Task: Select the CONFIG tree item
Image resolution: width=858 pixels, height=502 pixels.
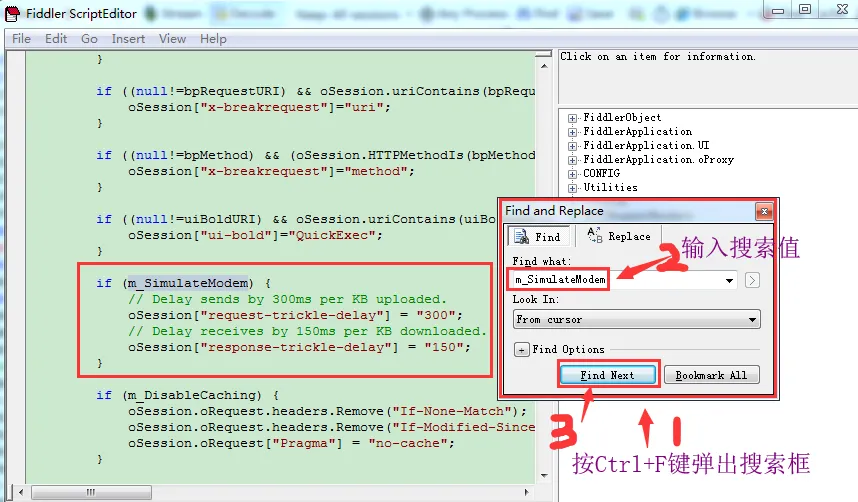Action: point(601,173)
